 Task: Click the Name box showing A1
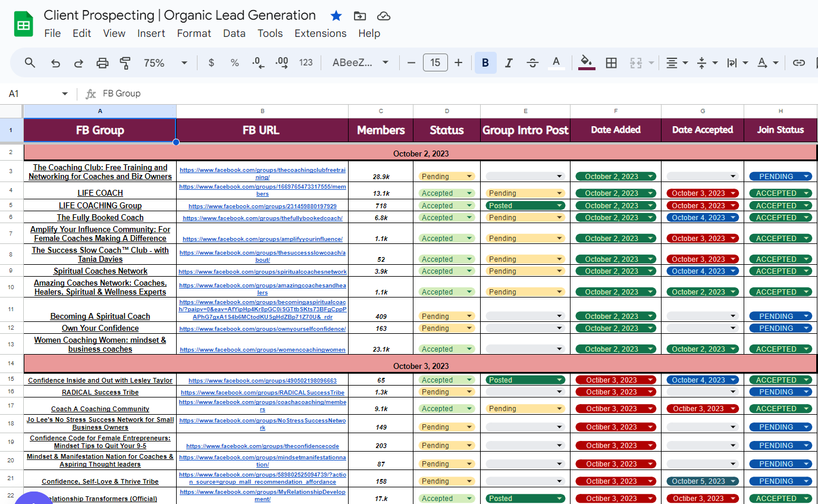pos(39,93)
